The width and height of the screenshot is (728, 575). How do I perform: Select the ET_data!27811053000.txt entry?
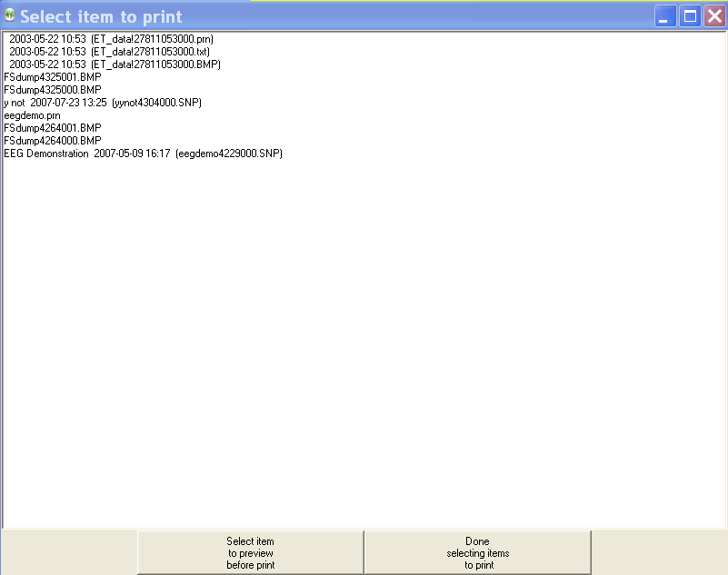tap(109, 52)
